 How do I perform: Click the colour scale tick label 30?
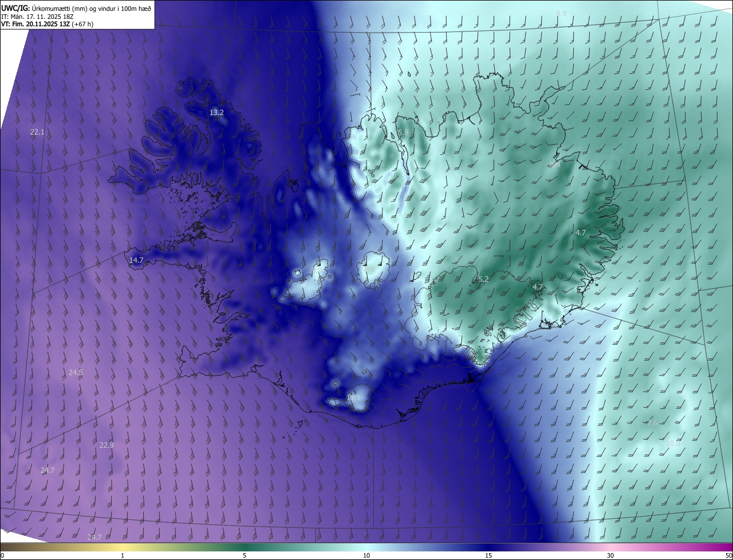[x=610, y=556]
